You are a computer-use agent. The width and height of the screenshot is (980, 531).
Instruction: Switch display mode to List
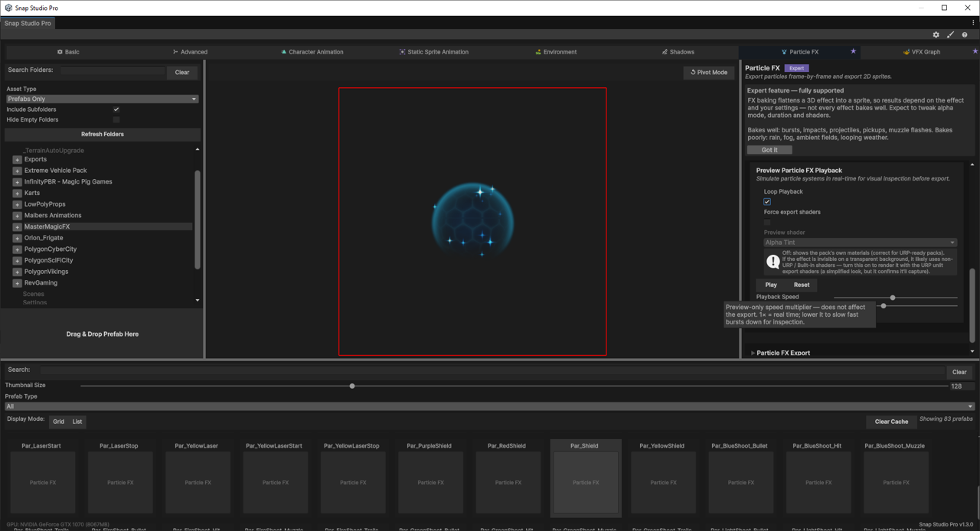77,422
